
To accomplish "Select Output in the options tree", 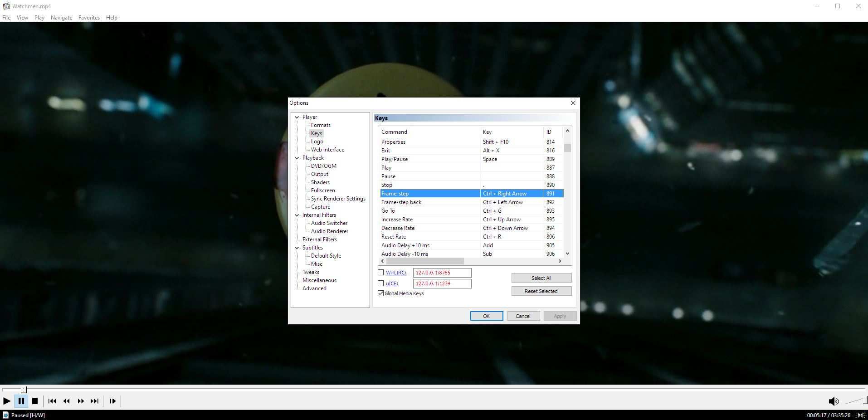I will (320, 174).
